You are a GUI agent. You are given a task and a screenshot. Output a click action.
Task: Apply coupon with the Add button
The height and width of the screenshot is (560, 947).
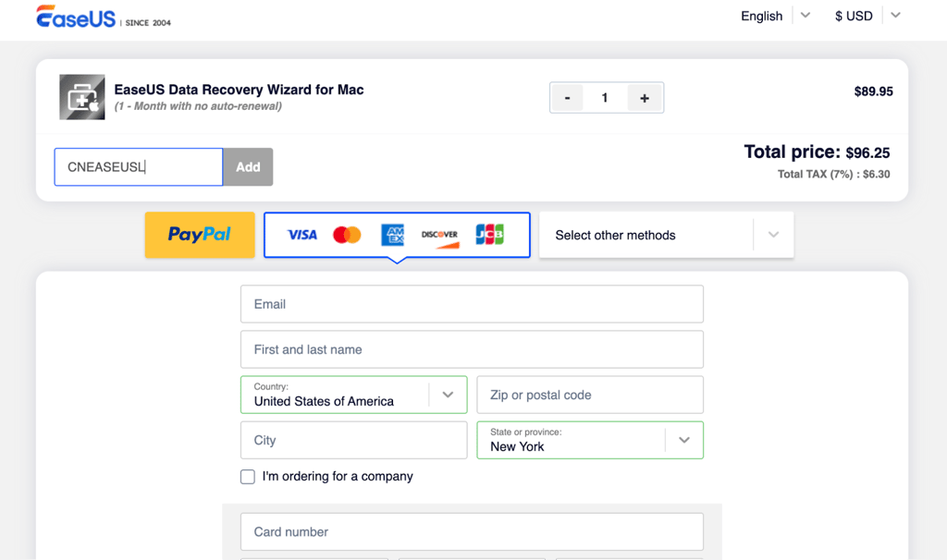pyautogui.click(x=248, y=167)
